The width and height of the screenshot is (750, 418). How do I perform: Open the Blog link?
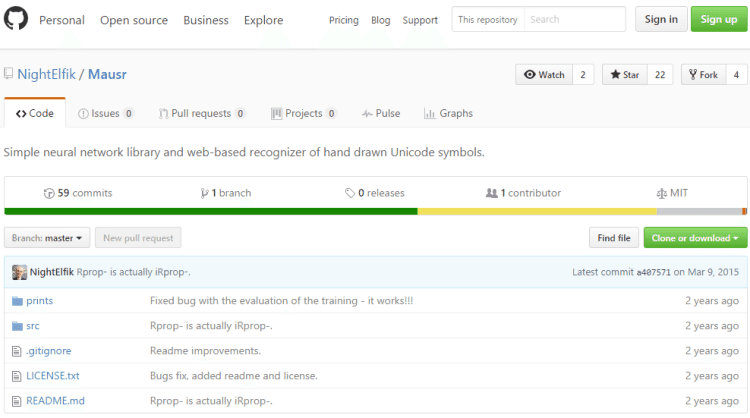click(x=381, y=20)
